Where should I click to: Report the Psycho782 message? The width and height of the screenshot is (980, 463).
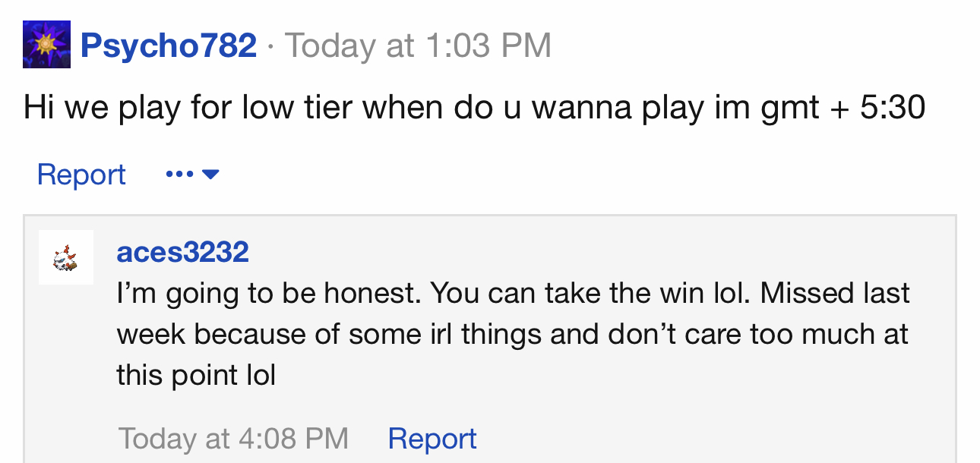(81, 175)
